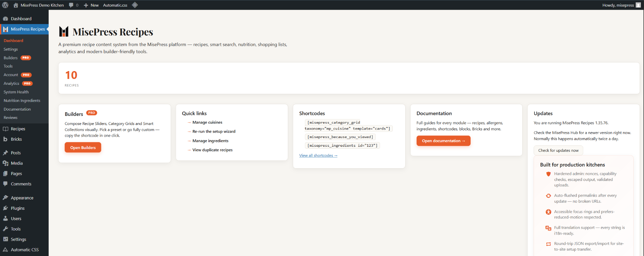644x256 pixels.
Task: Open the Tools submenu item under MisePress Recipes
Action: click(8, 66)
